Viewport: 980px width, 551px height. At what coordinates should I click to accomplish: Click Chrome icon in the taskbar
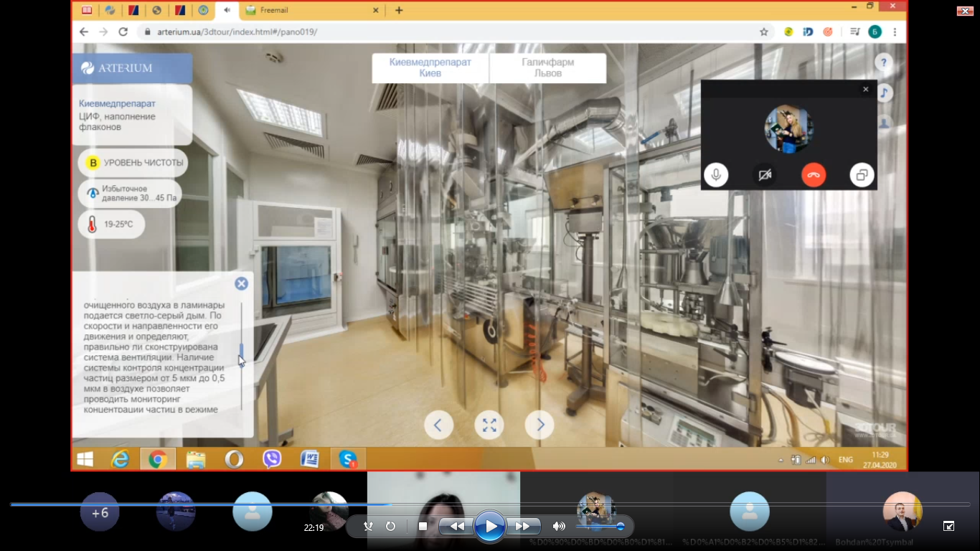158,459
